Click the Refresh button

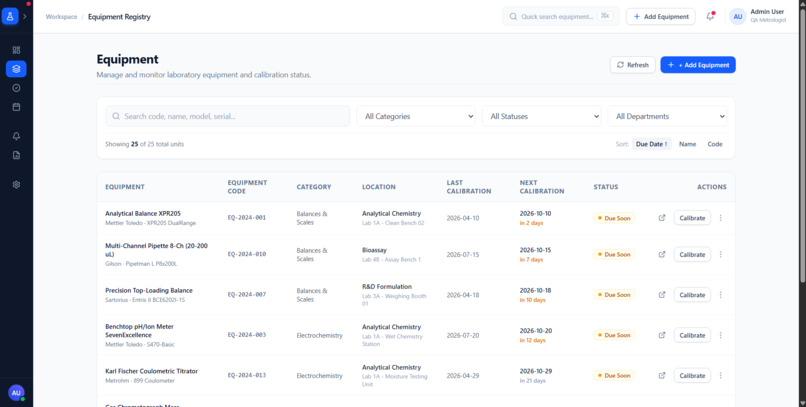coord(633,65)
